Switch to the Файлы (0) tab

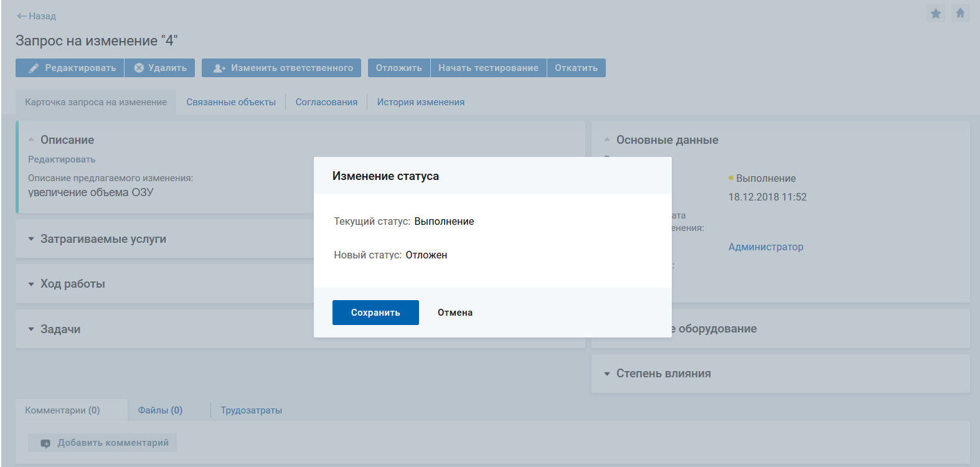[x=160, y=410]
